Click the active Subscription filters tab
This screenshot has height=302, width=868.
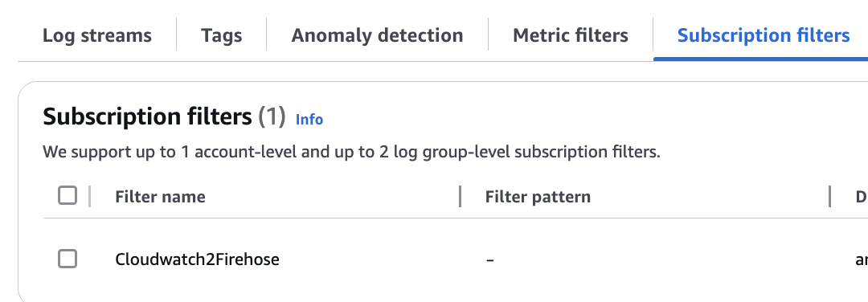click(764, 35)
